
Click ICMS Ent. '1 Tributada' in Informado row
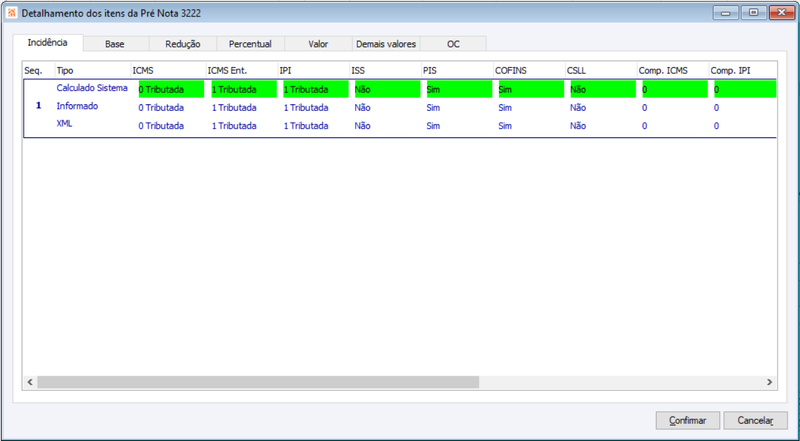[234, 108]
